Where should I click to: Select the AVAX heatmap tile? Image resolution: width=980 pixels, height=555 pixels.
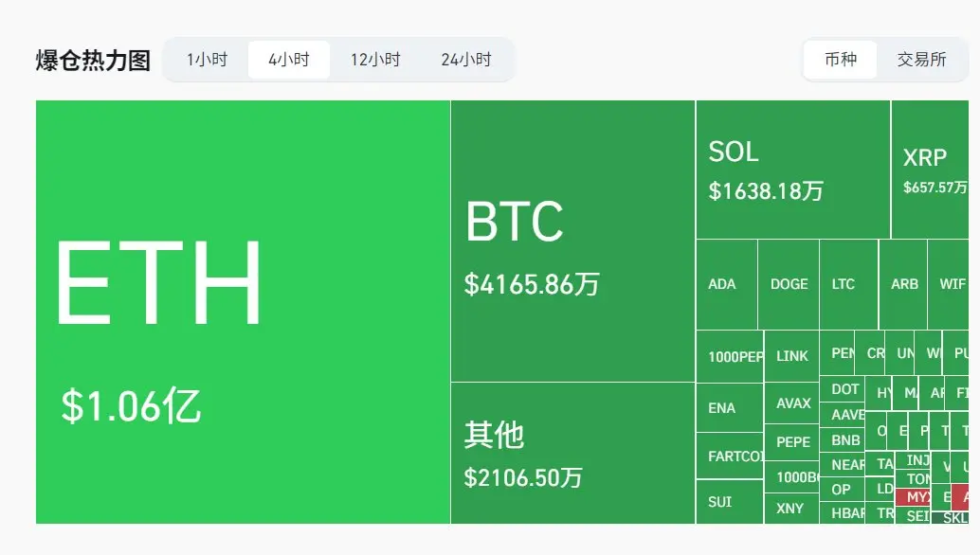coord(791,403)
